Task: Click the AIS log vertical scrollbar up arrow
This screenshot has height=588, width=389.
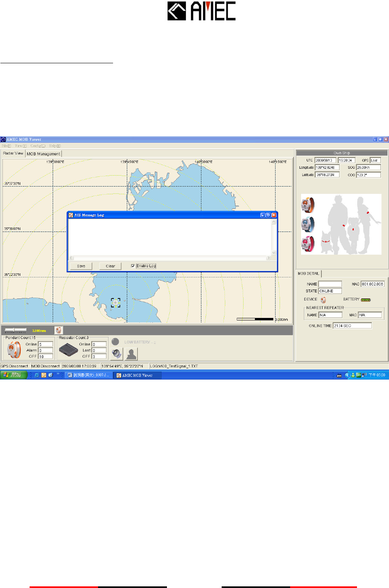Action: pos(274,222)
